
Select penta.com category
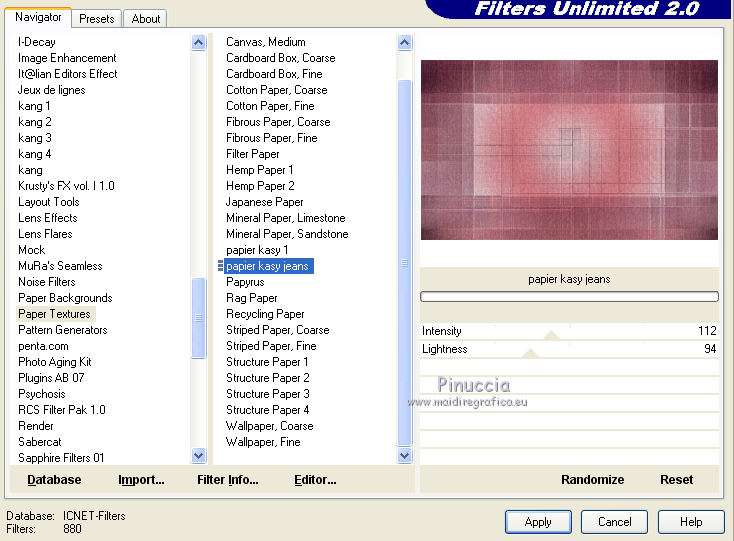click(x=43, y=346)
